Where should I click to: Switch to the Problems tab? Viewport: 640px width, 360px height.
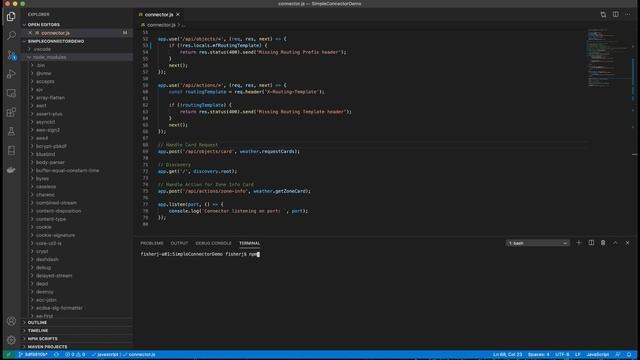click(151, 243)
